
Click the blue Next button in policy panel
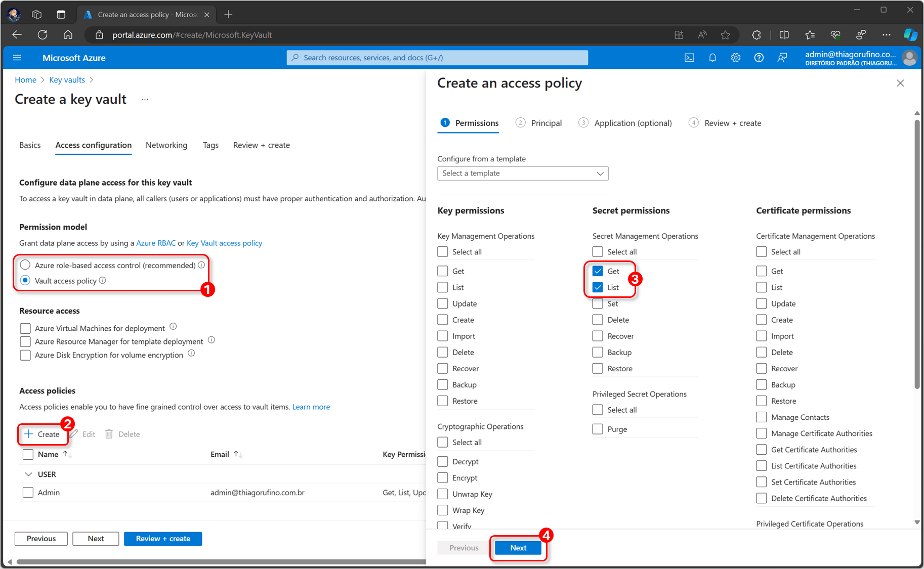click(518, 548)
